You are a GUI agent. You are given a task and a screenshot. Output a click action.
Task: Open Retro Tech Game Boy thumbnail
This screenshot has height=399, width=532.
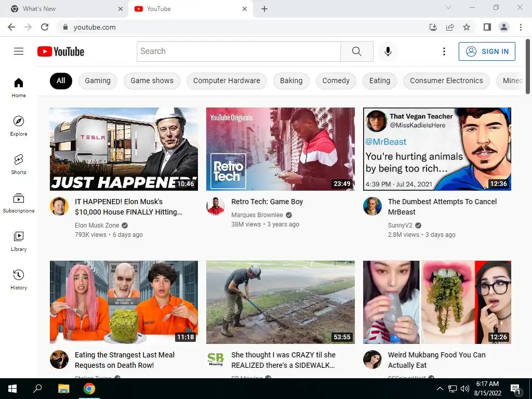click(280, 149)
